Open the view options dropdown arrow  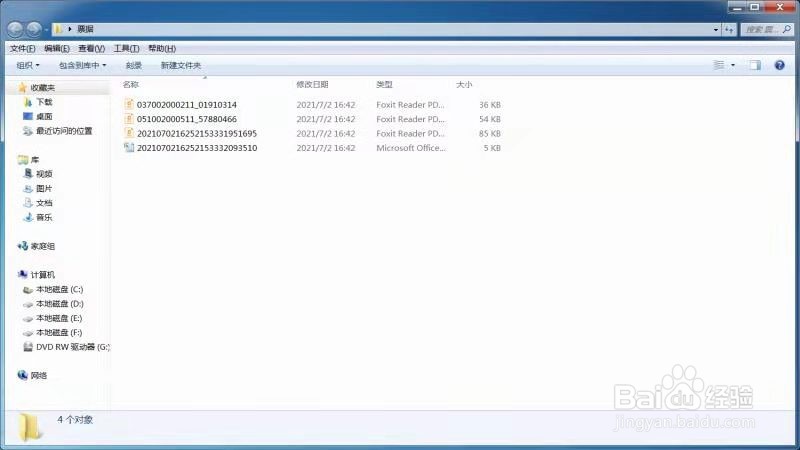coord(733,65)
